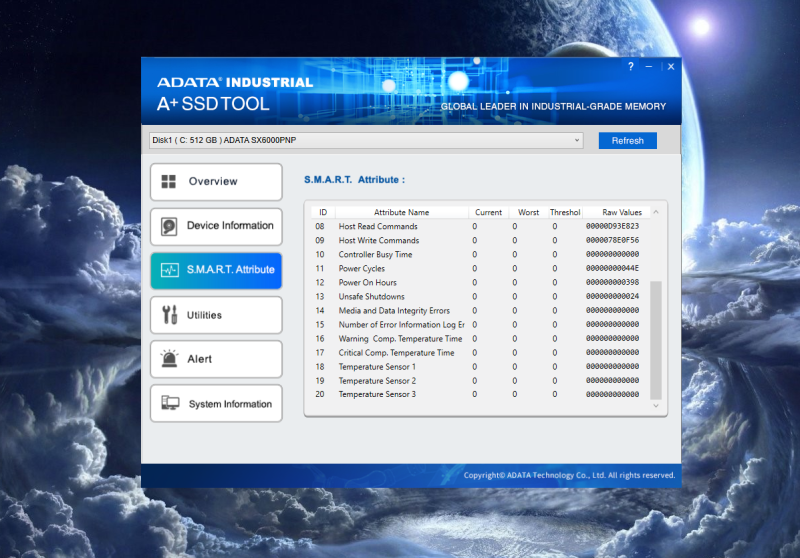Select the Unsafe Shutdowns row
This screenshot has width=800, height=558.
click(480, 296)
